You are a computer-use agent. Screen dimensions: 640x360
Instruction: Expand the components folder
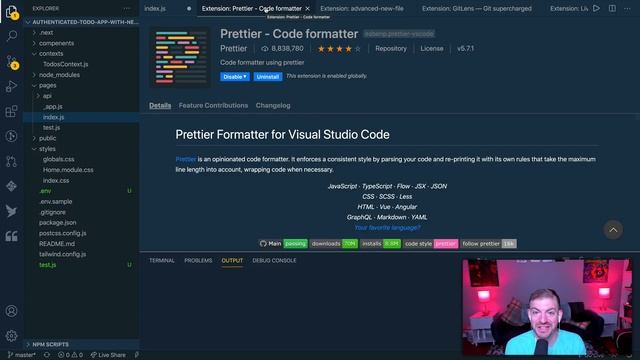pos(81,43)
